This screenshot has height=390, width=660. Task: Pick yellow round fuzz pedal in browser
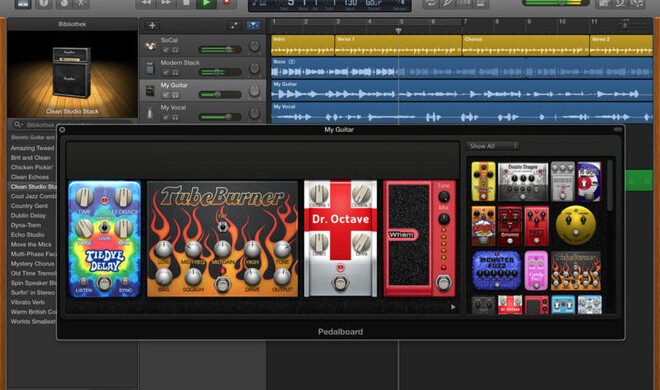point(575,226)
